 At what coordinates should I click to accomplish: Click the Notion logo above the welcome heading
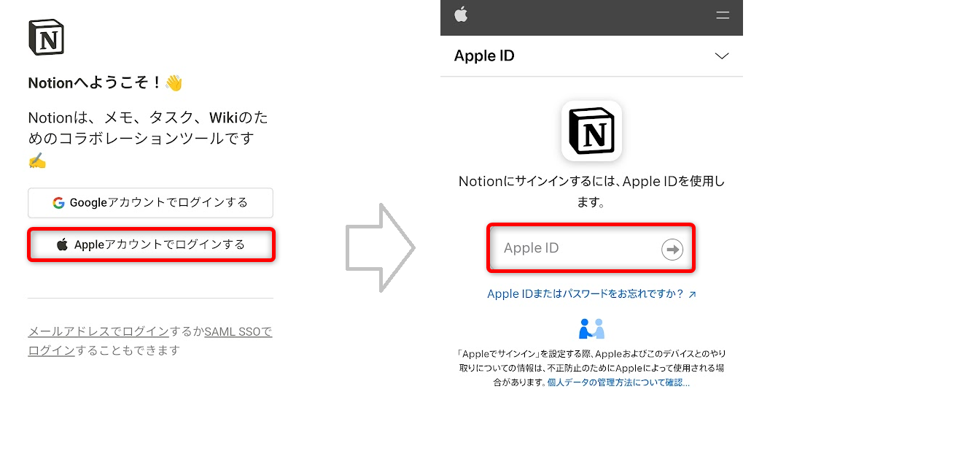46,37
